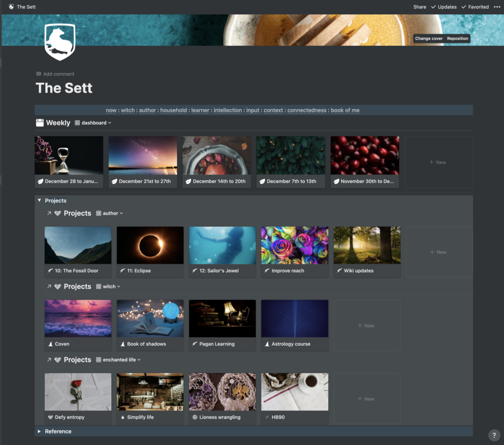Click hearts icon on Defy entropy card
This screenshot has height=445, width=504.
(51, 417)
